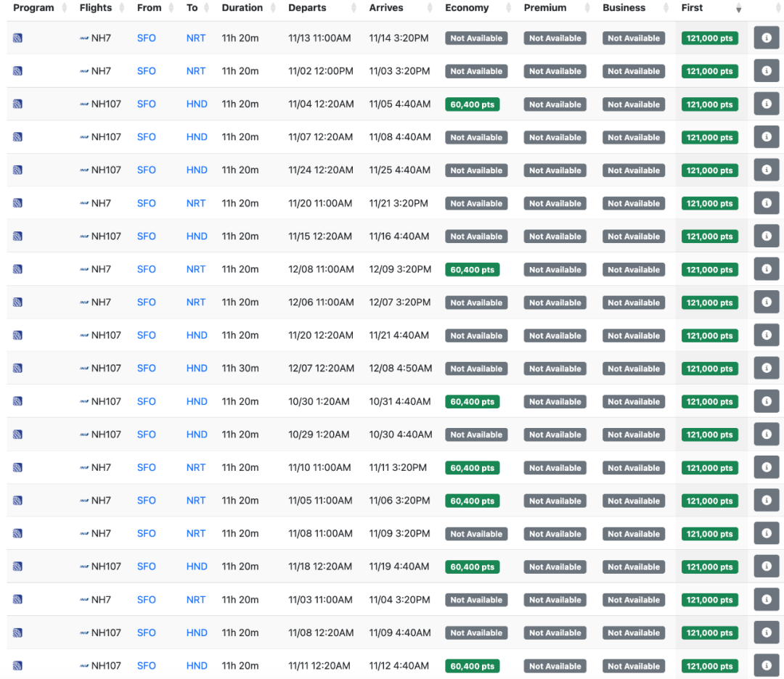Click program icon on the 11/18 12:20AM row
784x679 pixels.
(17, 567)
